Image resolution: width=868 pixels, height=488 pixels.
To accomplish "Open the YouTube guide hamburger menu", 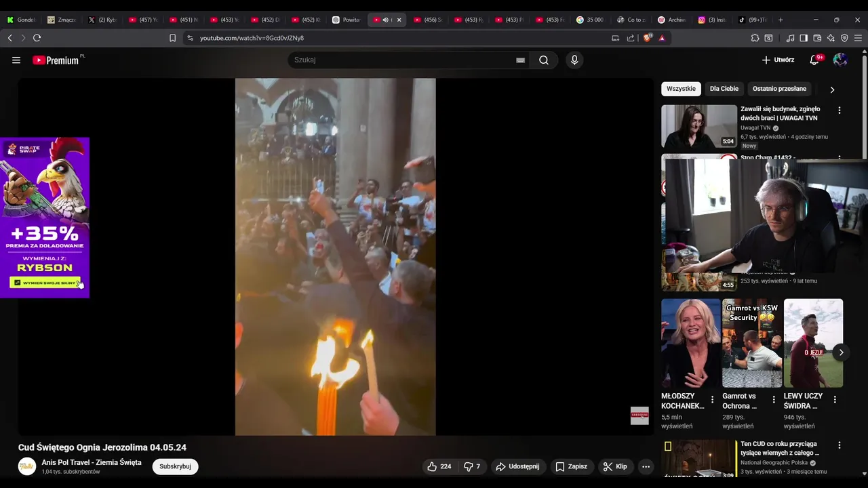I will coord(16,60).
